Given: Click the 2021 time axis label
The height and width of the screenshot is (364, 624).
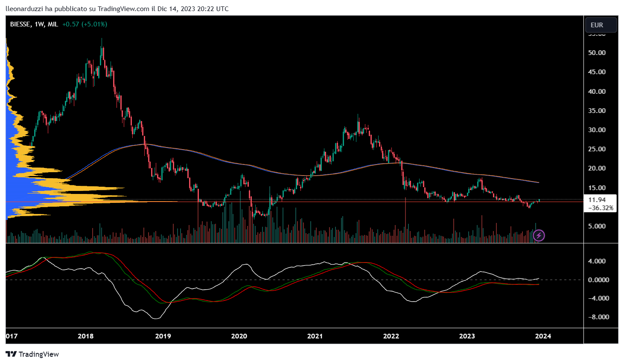Looking at the screenshot, I should pyautogui.click(x=315, y=336).
